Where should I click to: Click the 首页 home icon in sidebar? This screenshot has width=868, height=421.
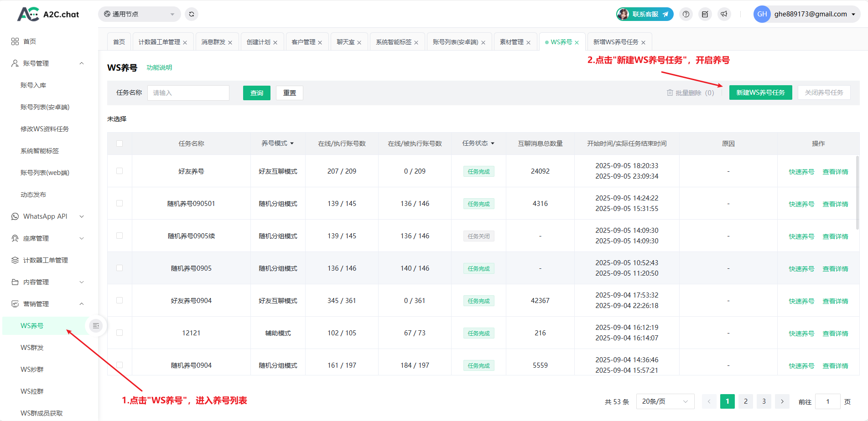click(x=15, y=41)
